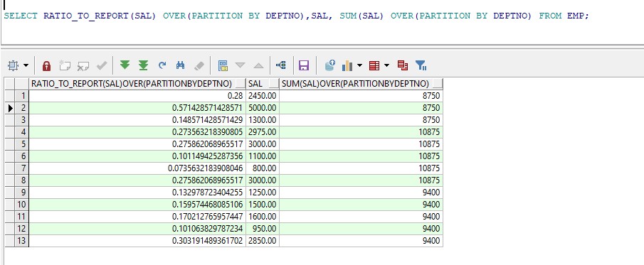Click the cell containing 0.571428571428571

pos(137,108)
